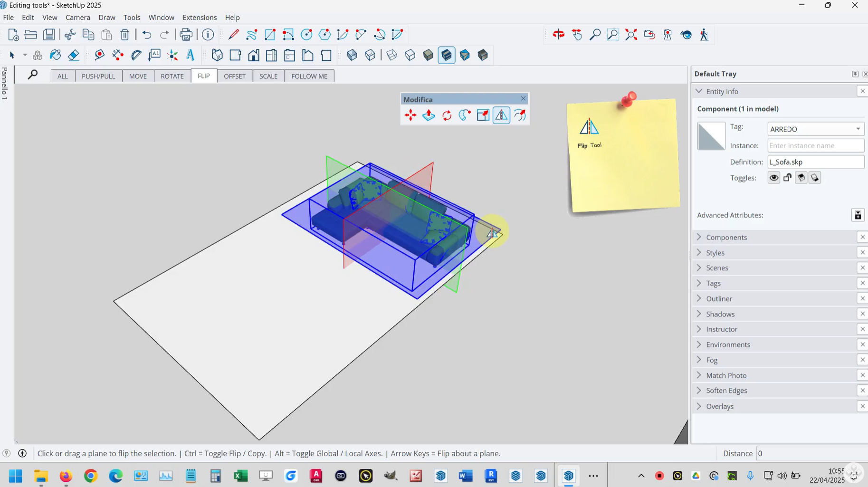Open the Tag dropdown showing ARREDO
Screen dimensions: 868x487
click(815, 129)
